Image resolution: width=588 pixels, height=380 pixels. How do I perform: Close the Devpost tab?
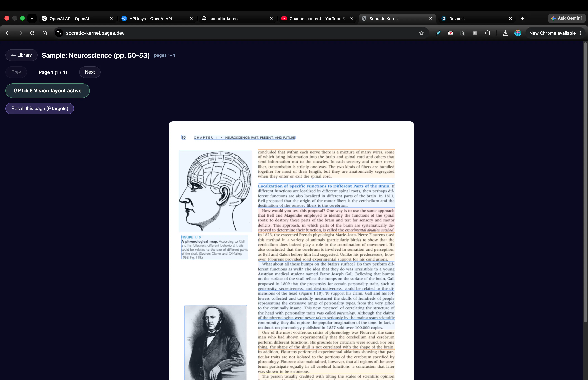(x=511, y=19)
